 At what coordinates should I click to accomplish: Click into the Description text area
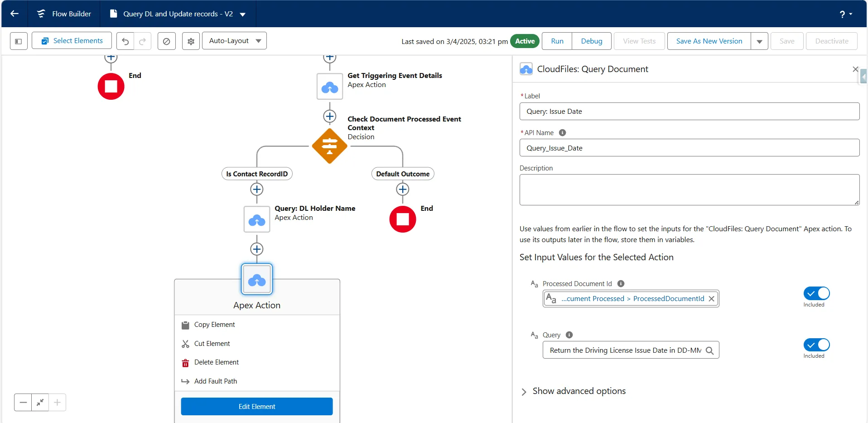[689, 190]
